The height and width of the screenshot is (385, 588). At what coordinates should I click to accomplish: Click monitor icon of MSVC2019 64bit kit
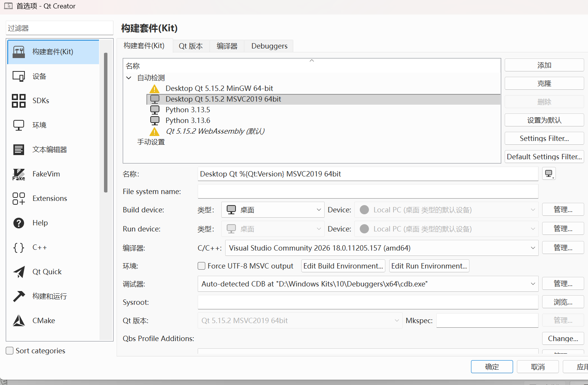click(155, 99)
